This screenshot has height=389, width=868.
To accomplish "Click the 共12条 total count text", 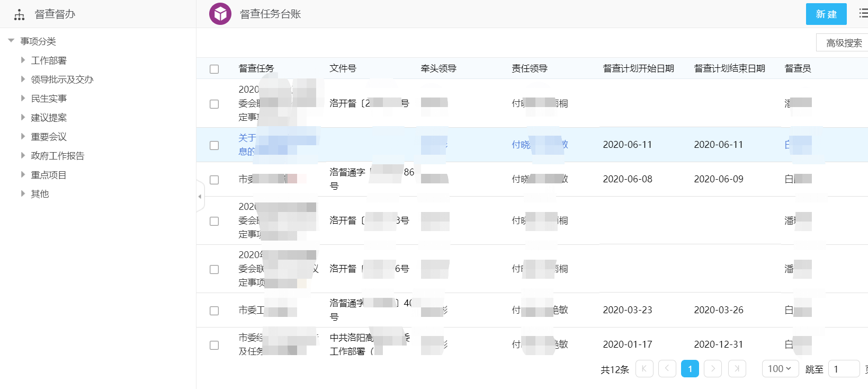I will tap(615, 369).
